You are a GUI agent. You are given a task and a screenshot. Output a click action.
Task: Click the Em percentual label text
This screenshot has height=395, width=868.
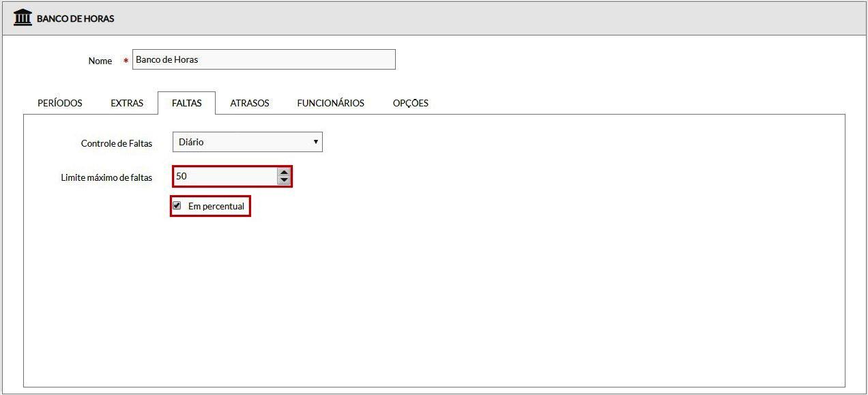(216, 206)
